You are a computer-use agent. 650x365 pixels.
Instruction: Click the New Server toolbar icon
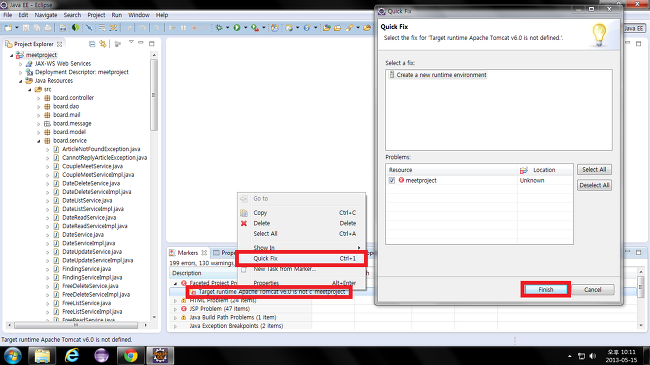coord(274,28)
